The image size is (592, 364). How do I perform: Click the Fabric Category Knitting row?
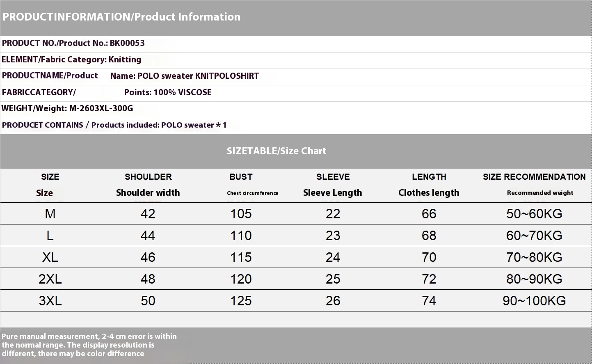(71, 60)
